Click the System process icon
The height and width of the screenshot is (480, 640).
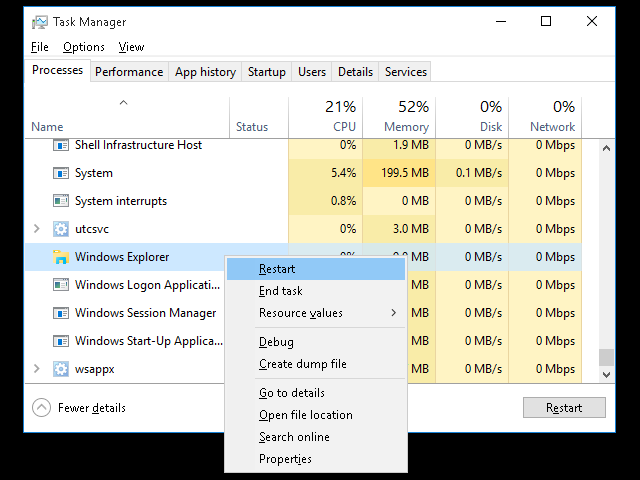click(61, 173)
